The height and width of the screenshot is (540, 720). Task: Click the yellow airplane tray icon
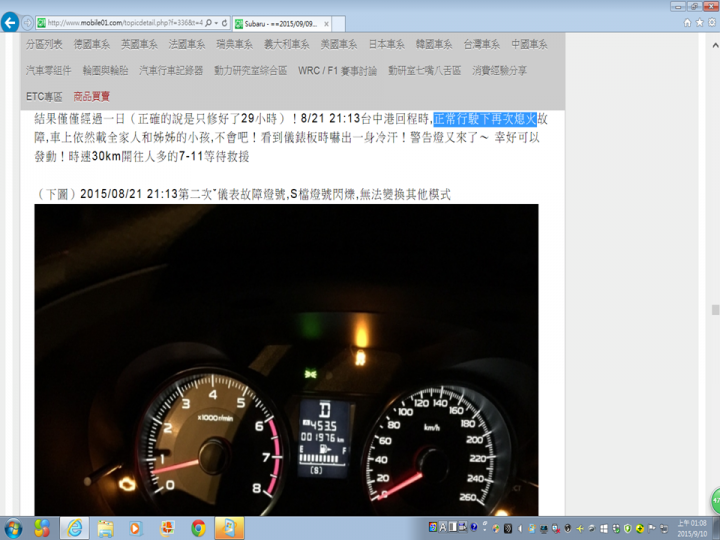click(579, 529)
